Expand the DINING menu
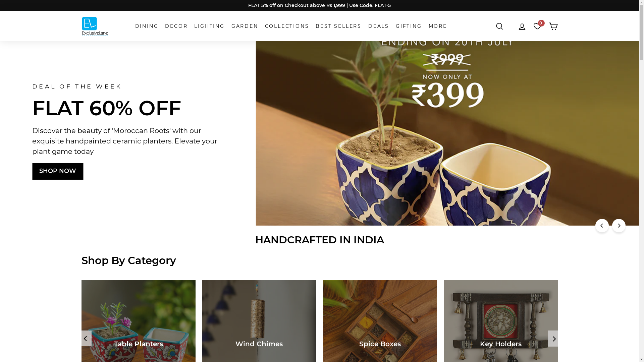The width and height of the screenshot is (644, 362). pyautogui.click(x=147, y=26)
